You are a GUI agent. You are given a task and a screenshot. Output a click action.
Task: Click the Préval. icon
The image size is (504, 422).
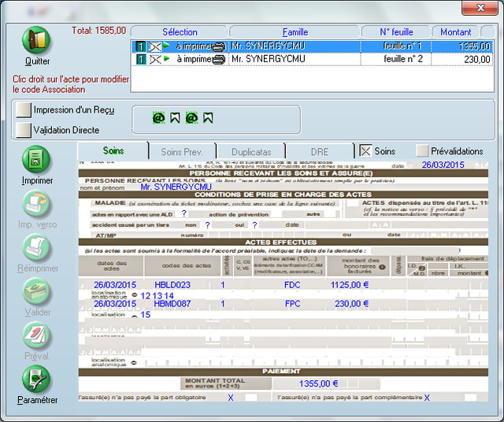(37, 335)
